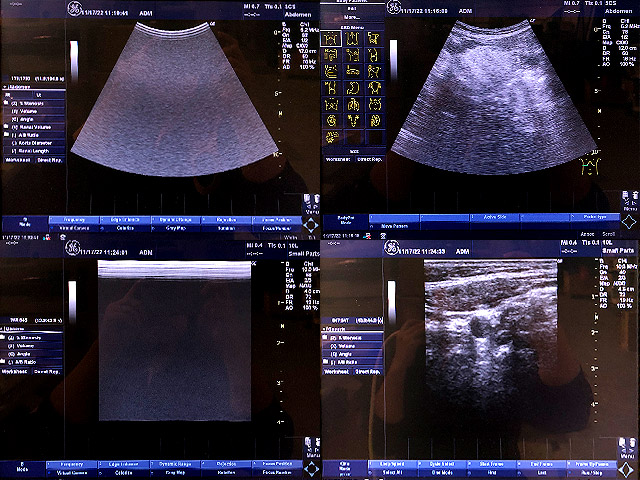Viewport: 640px width, 480px height.
Task: Click More... above the body pattern grid
Action: (x=352, y=18)
